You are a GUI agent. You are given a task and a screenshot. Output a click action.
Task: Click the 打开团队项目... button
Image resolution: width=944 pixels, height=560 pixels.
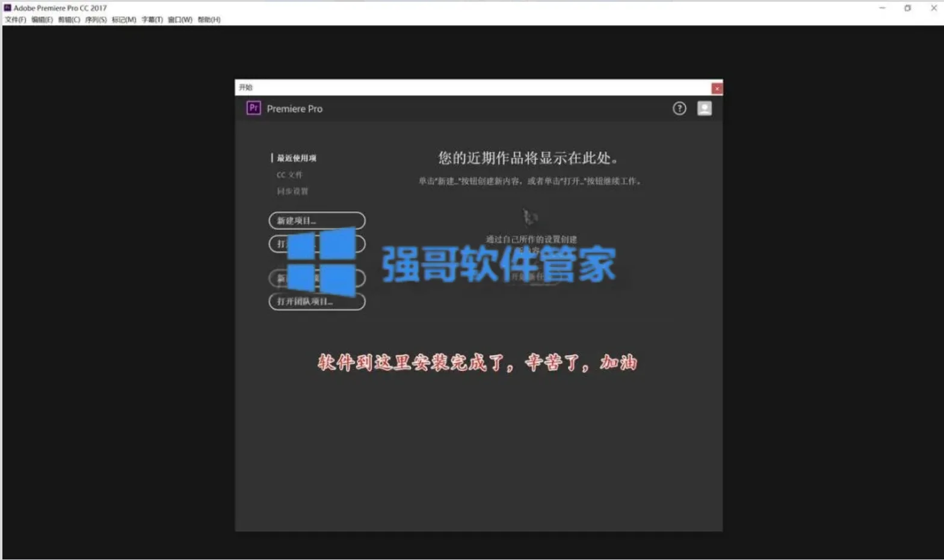[x=317, y=301]
